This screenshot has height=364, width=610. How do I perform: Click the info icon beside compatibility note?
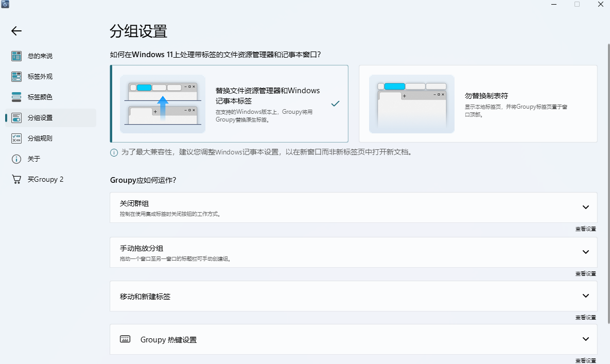pyautogui.click(x=114, y=152)
